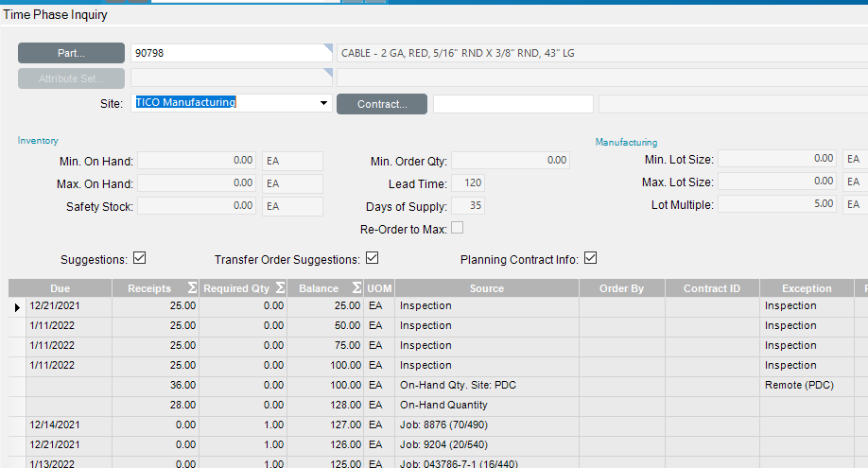The height and width of the screenshot is (468, 868).
Task: Uncheck the Suggestions checkbox
Action: 140,258
